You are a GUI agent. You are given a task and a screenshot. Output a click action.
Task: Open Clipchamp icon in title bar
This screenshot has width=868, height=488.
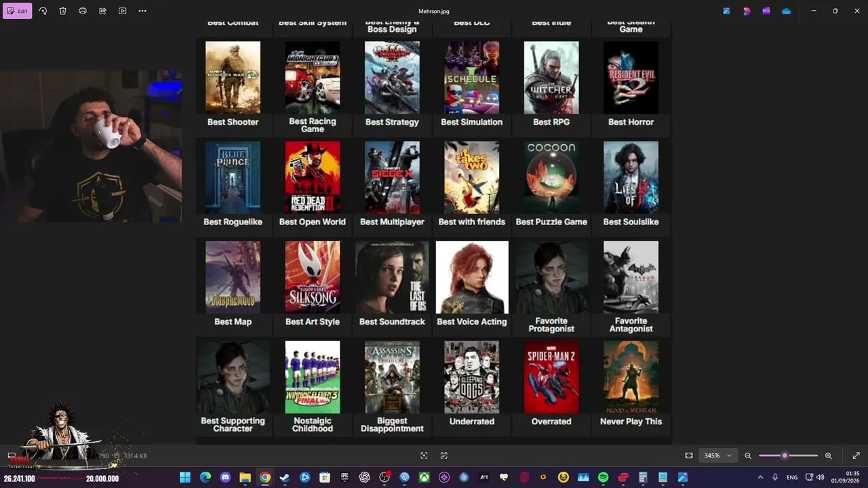(x=766, y=11)
